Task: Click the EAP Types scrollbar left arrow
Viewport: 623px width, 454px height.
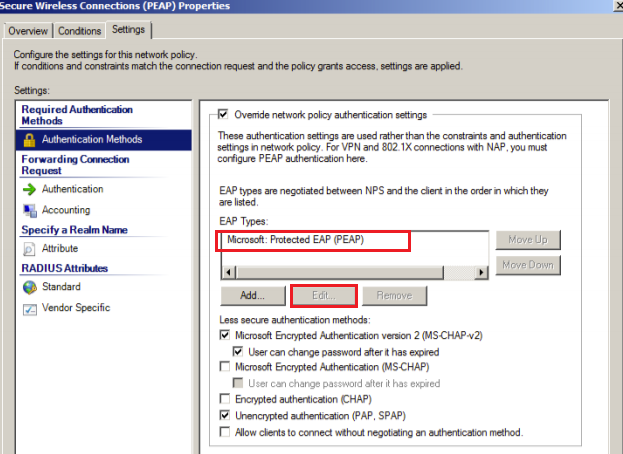Action: click(225, 272)
